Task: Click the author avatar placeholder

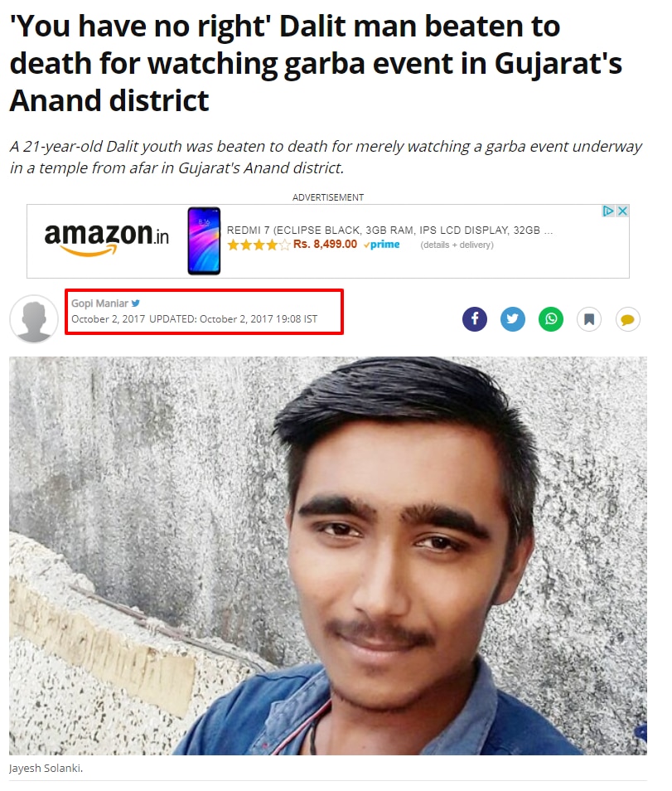Action: pos(34,319)
